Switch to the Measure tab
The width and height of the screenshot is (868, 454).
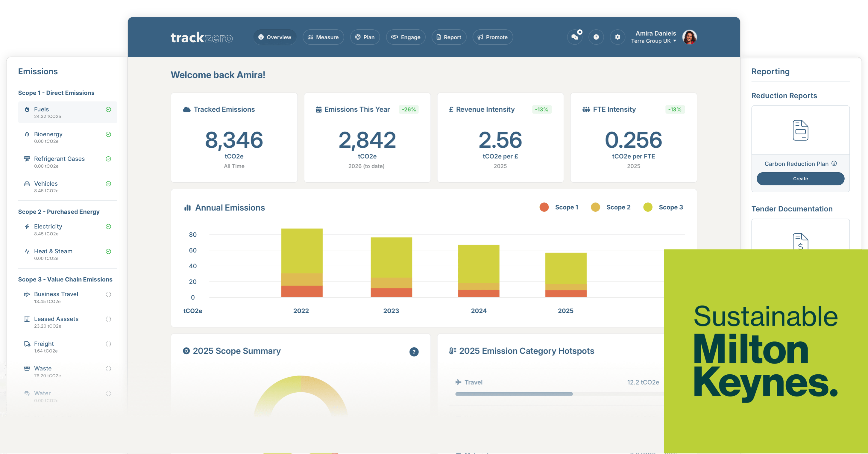click(x=323, y=37)
